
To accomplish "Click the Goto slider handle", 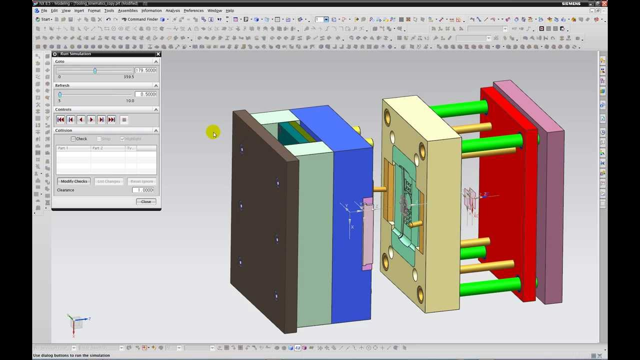I will pyautogui.click(x=95, y=71).
